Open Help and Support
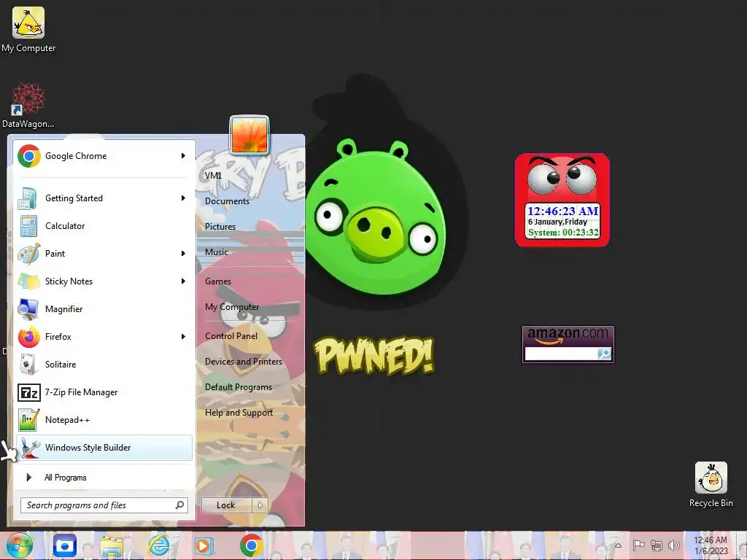 click(239, 413)
